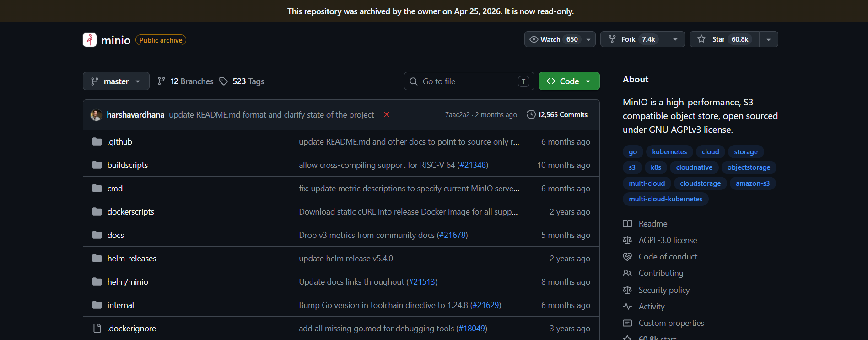Click the Security policy scale icon
The height and width of the screenshot is (340, 868).
(x=627, y=290)
